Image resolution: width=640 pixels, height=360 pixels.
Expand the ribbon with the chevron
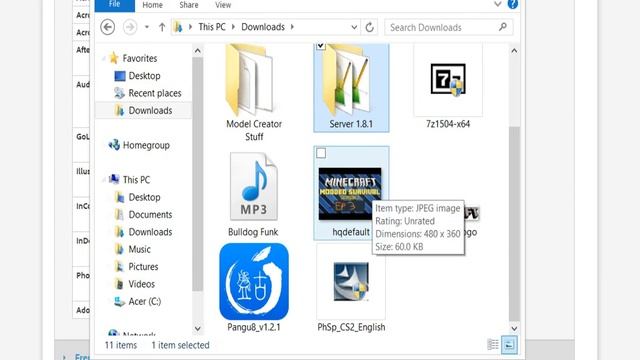click(498, 4)
